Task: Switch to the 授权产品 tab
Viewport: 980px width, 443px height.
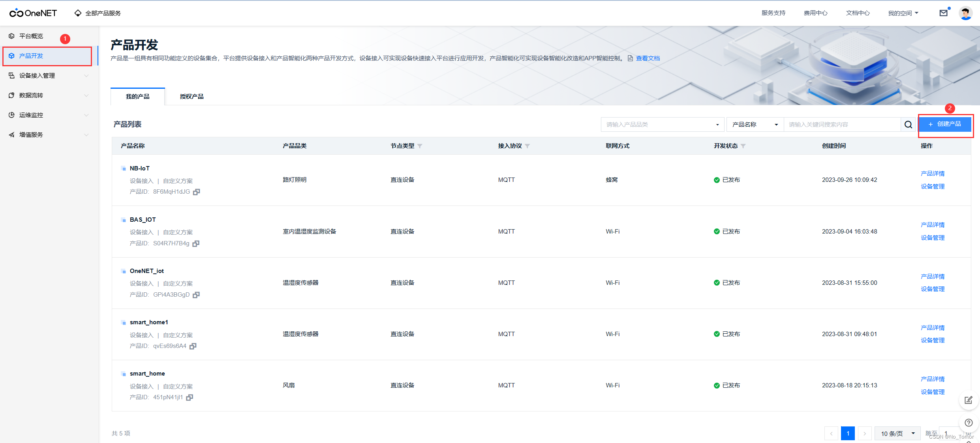Action: pos(191,97)
